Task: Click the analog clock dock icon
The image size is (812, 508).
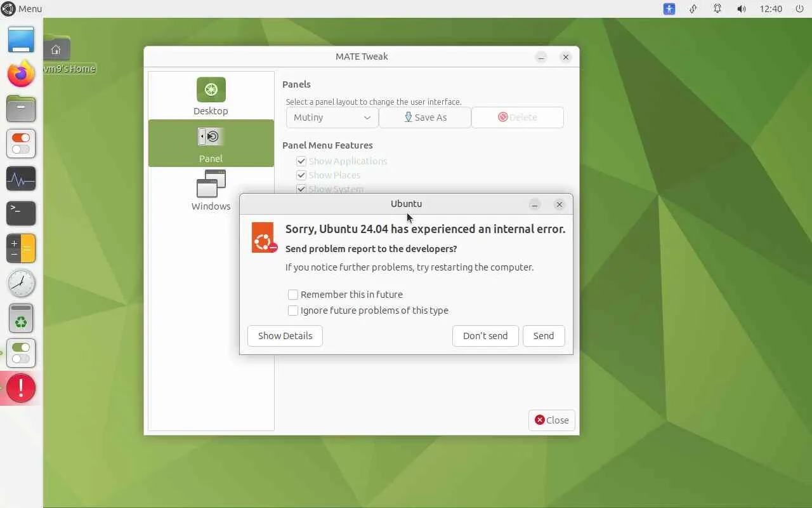Action: [x=21, y=283]
